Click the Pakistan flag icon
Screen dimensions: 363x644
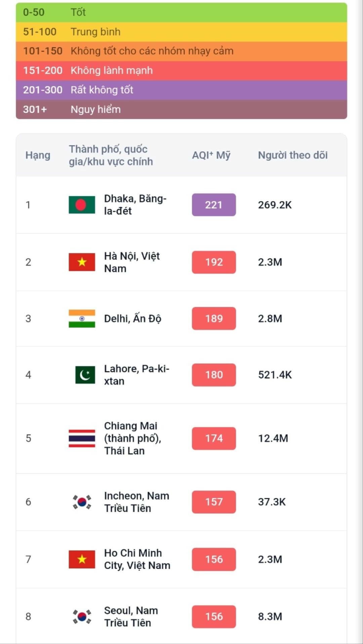tap(85, 375)
